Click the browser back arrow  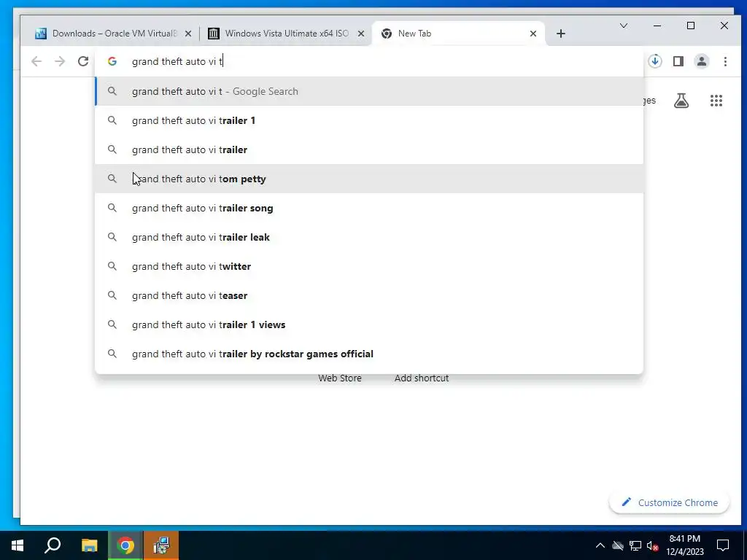tap(36, 61)
